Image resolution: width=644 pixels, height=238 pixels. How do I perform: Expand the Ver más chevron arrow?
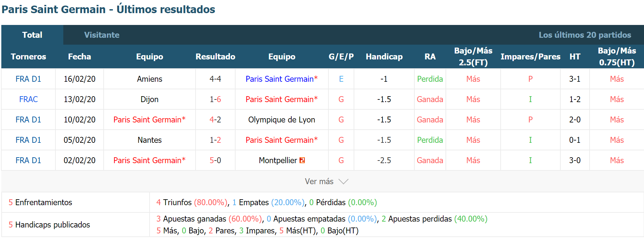[343, 182]
